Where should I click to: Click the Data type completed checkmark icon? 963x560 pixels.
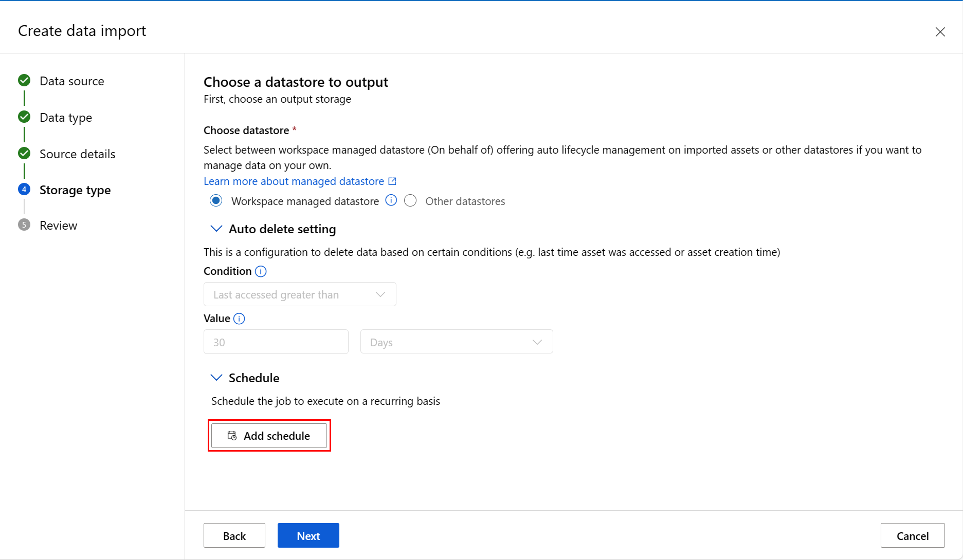coord(24,117)
